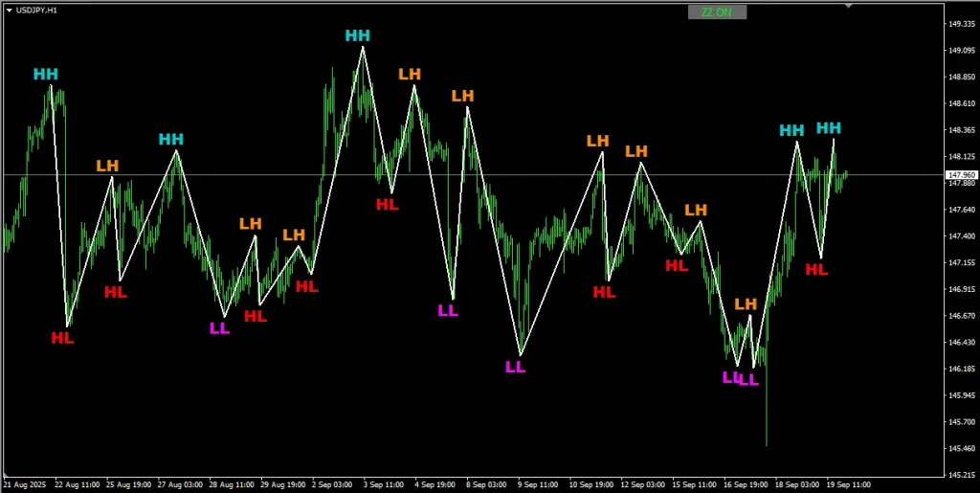Select the current price tag 147.960
Image resolution: width=980 pixels, height=493 pixels.
click(x=960, y=175)
